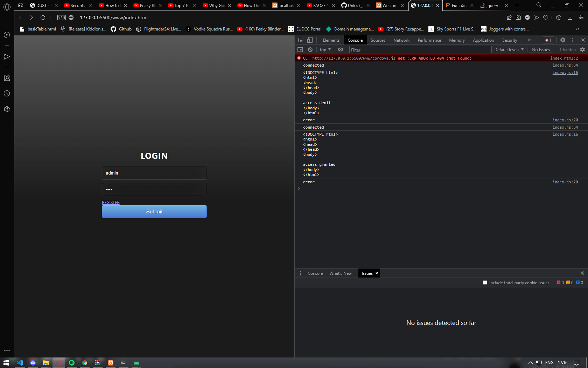Screen dimensions: 588x368
Task: Expand more DevTools tabs chevron
Action: click(x=529, y=40)
